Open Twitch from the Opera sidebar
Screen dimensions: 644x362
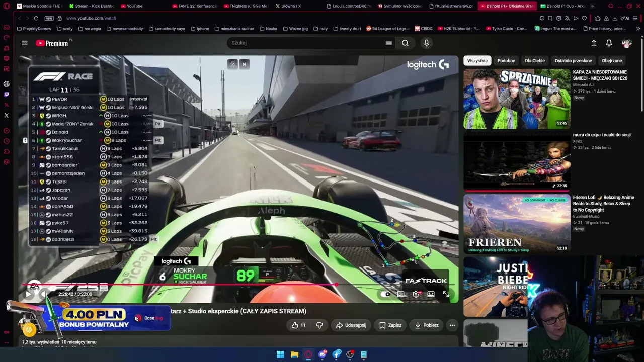7,94
